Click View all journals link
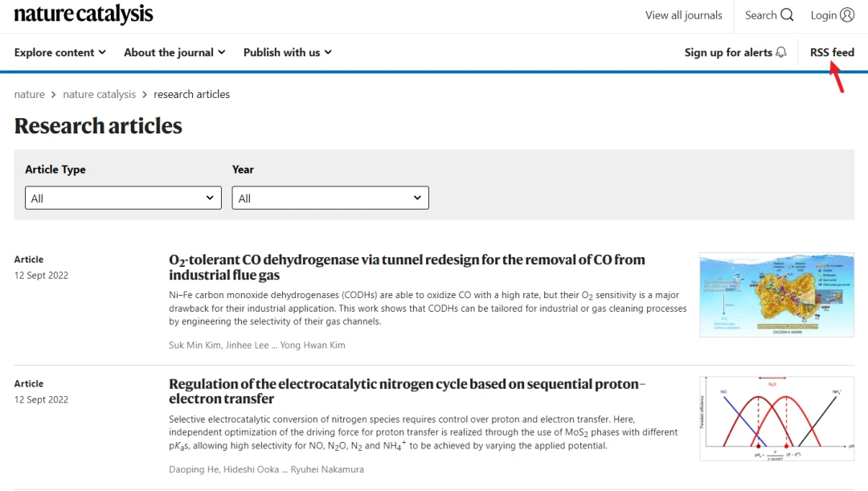The image size is (868, 491). pos(684,15)
